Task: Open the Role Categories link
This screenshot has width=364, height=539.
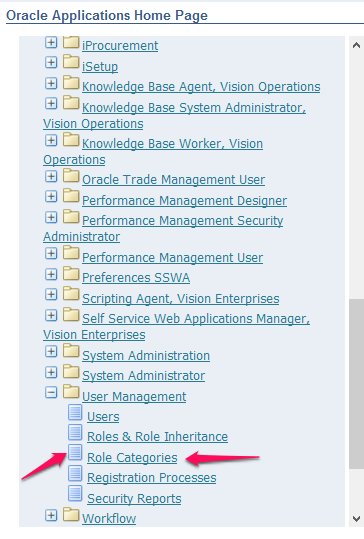Action: pyautogui.click(x=132, y=458)
